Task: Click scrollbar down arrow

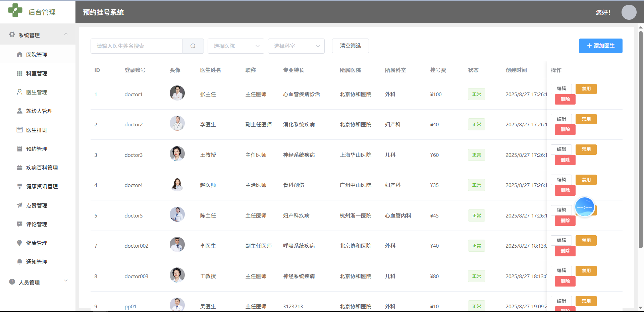Action: tap(641, 308)
